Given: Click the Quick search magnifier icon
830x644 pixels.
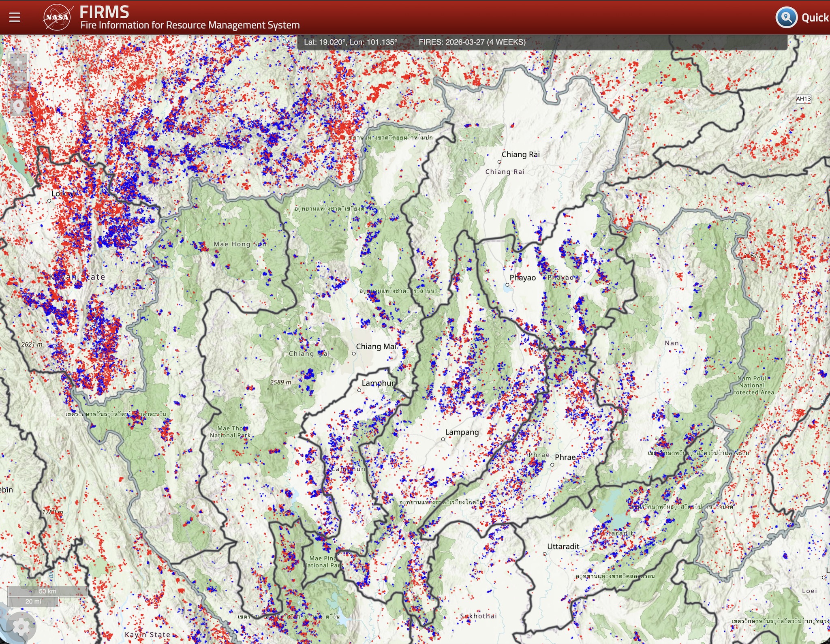Looking at the screenshot, I should coord(786,17).
